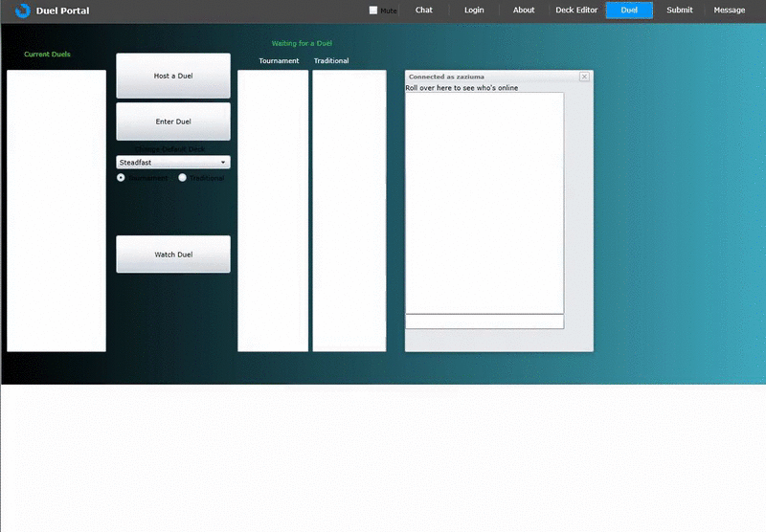Click the Host a Duel button
Viewport: 766px width, 532px height.
[x=173, y=76]
